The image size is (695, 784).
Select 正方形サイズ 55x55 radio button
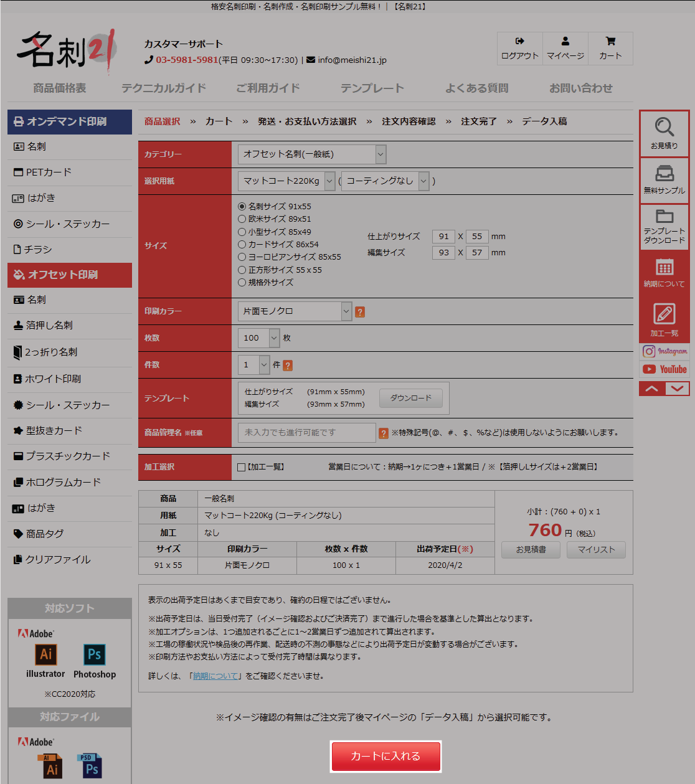(242, 270)
